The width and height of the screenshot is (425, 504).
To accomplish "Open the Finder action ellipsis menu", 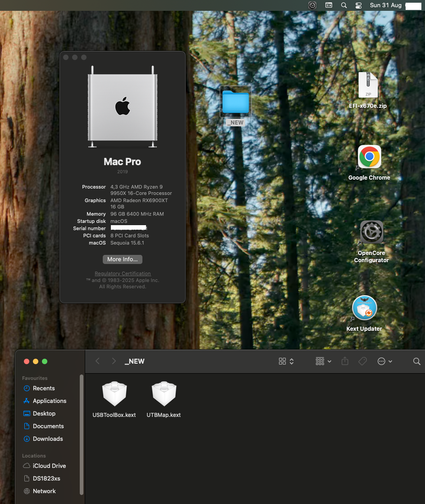I will 384,361.
